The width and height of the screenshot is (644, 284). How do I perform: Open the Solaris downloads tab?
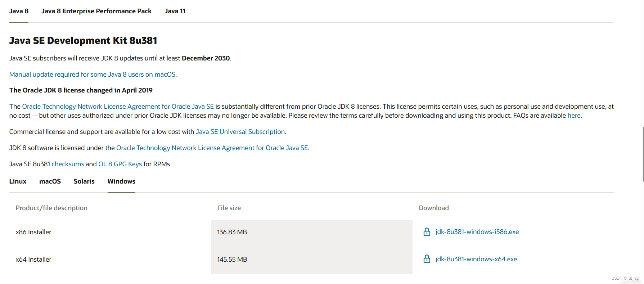point(84,181)
